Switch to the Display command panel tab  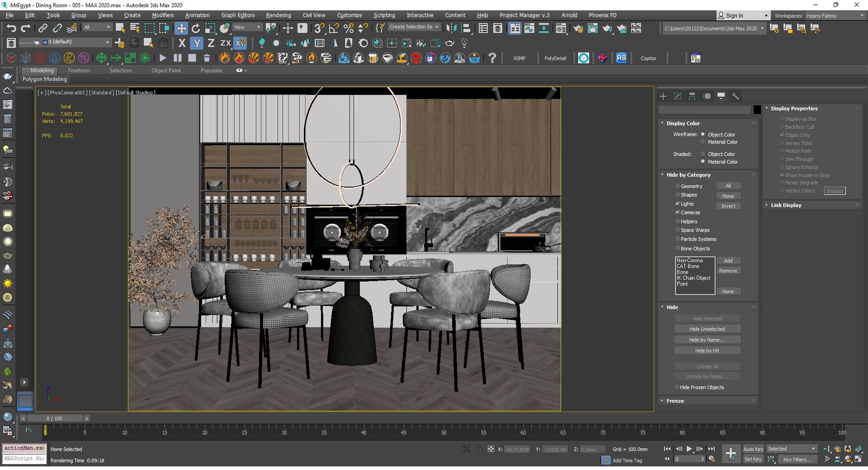(x=721, y=96)
